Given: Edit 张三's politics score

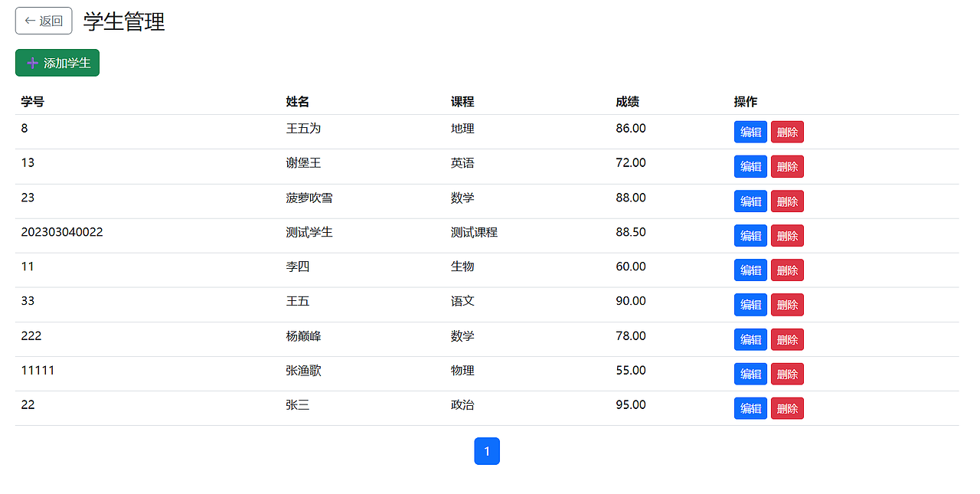Looking at the screenshot, I should pyautogui.click(x=750, y=408).
